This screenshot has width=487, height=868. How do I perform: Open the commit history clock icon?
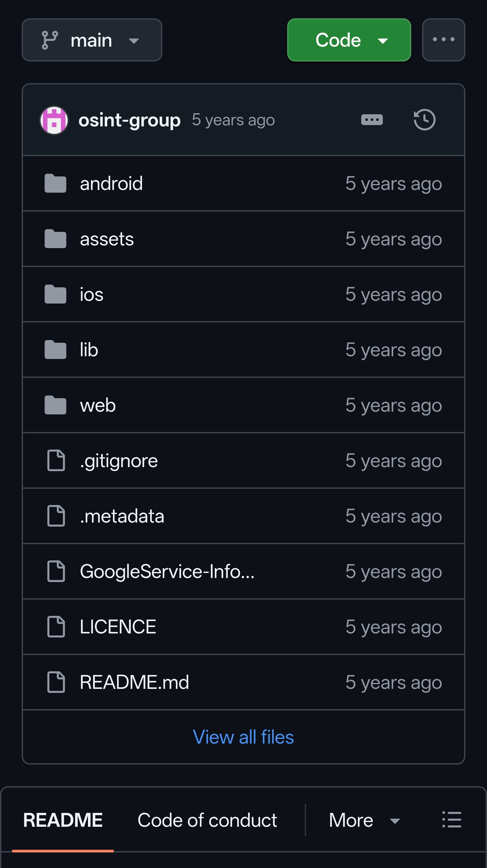424,120
